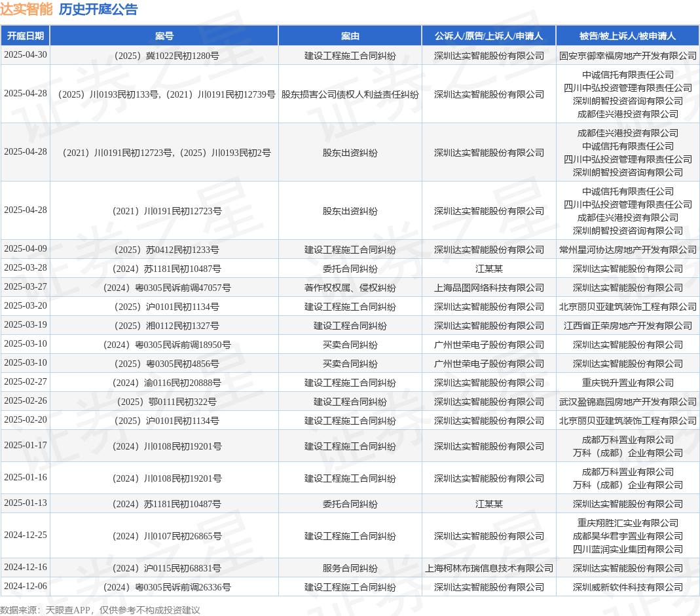Screen dimensions: 700x616
Task: Click date cell 2024-12-06
Action: click(x=26, y=586)
